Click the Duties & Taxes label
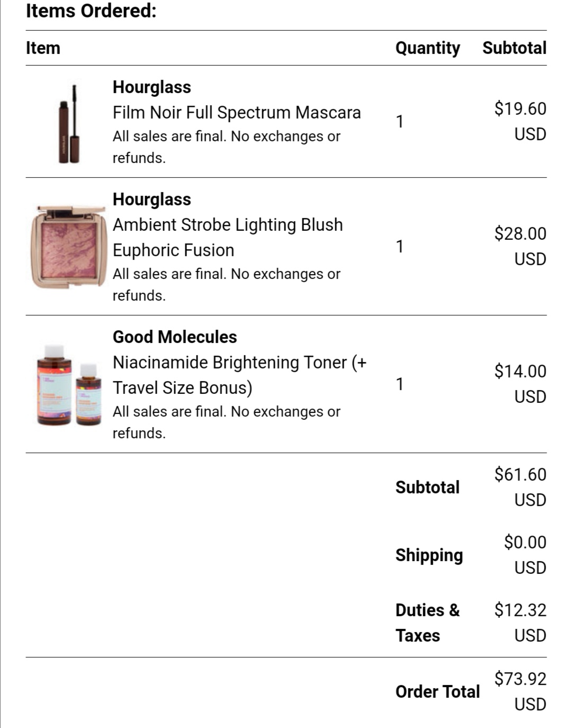 click(x=428, y=623)
